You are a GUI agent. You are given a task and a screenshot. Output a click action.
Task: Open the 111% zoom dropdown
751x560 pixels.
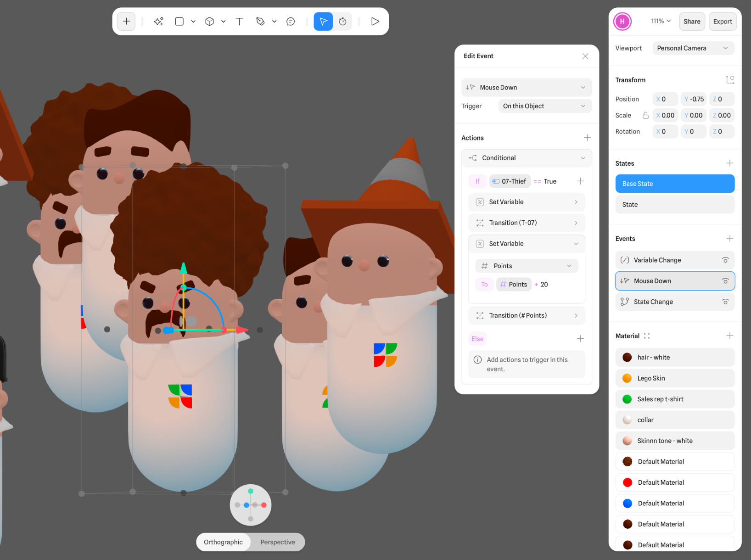[661, 21]
